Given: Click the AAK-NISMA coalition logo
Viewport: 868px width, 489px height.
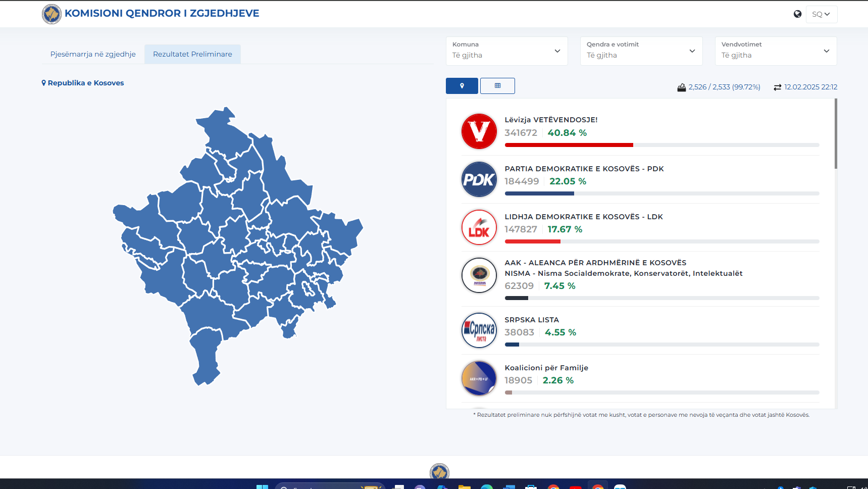Looking at the screenshot, I should click(479, 275).
